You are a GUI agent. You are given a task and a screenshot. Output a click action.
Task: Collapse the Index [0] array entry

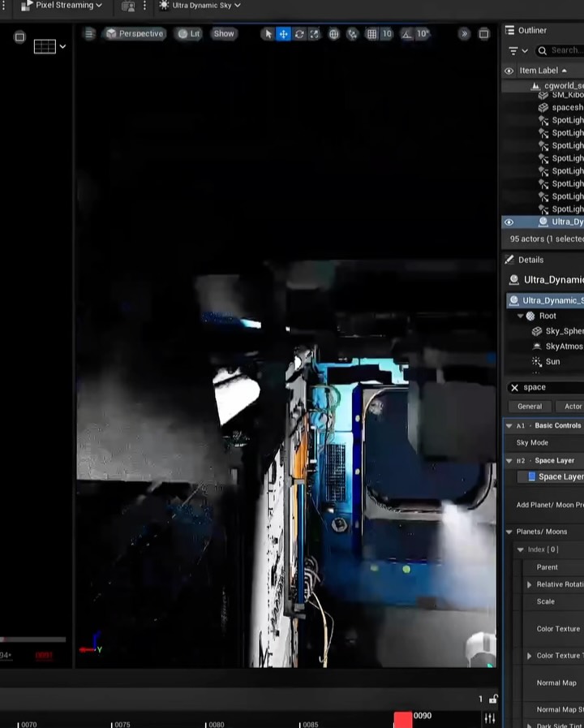pyautogui.click(x=520, y=549)
